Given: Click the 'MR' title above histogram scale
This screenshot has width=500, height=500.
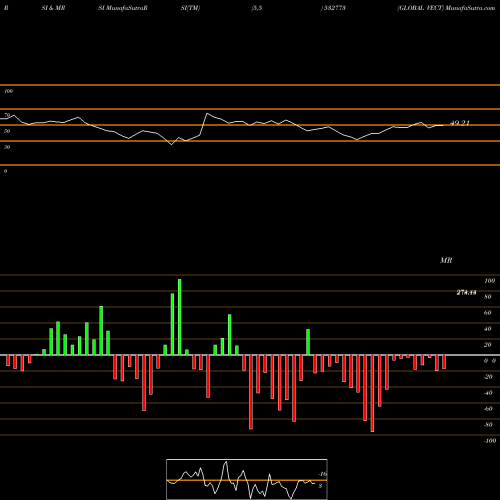Looking at the screenshot, I should pos(446,260).
